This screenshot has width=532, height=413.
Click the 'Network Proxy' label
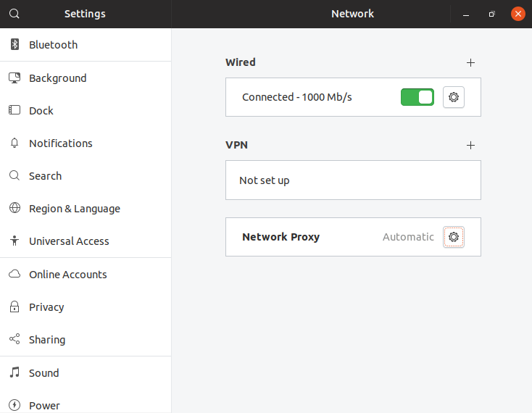point(281,237)
